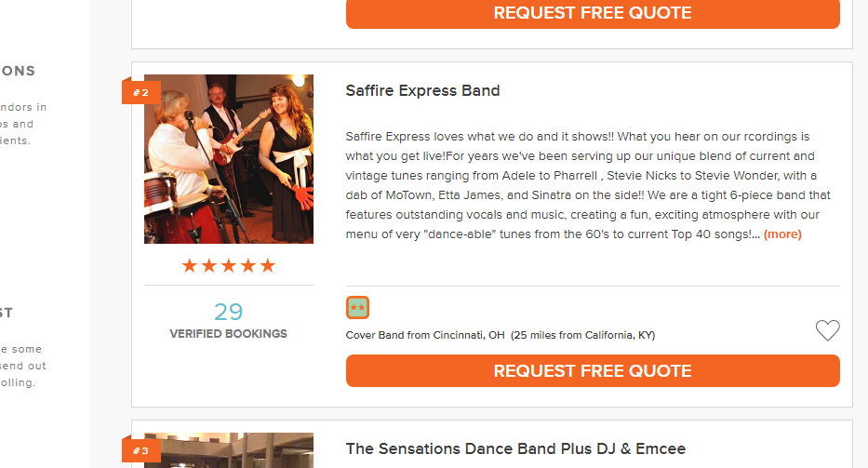The width and height of the screenshot is (868, 468).
Task: Click the 29 verified bookings number
Action: pyautogui.click(x=229, y=312)
